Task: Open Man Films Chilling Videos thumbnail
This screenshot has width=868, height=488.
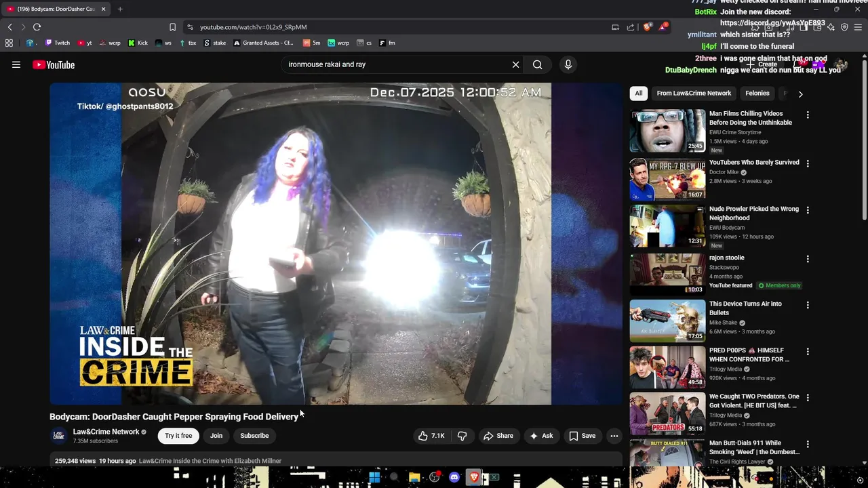Action: click(667, 131)
